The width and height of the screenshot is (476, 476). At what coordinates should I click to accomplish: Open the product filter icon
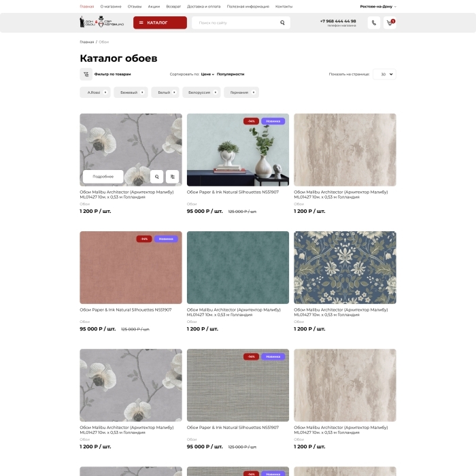coord(86,74)
